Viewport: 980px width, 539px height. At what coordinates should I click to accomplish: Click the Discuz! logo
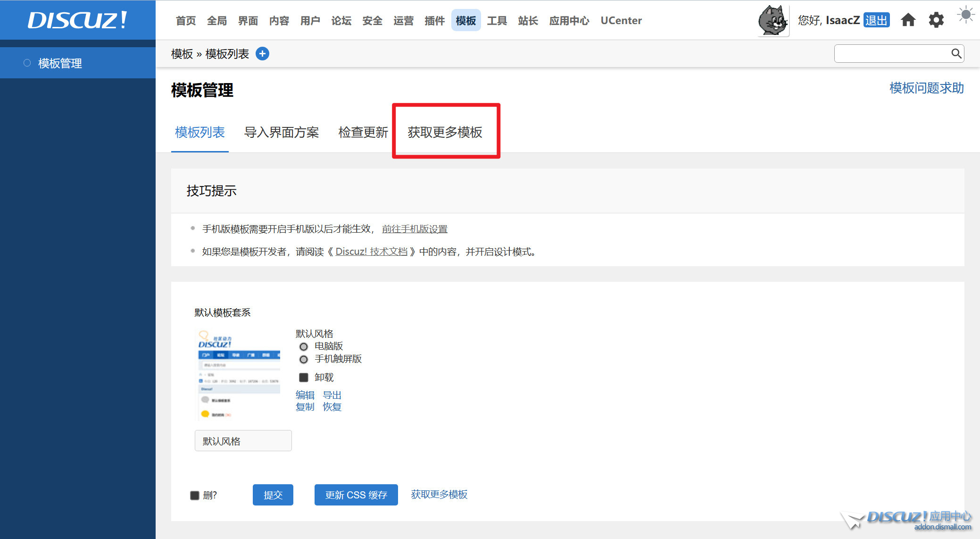77,20
